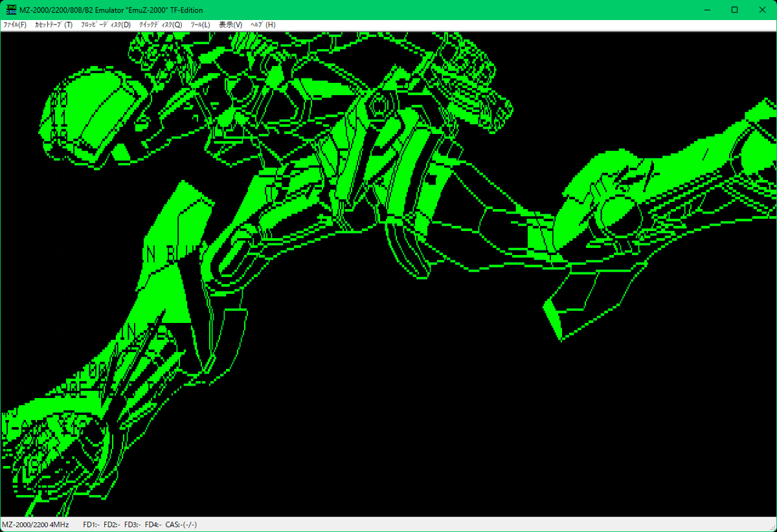This screenshot has height=532, width=777.
Task: Open the ヘルプ(H) menu
Action: point(263,25)
